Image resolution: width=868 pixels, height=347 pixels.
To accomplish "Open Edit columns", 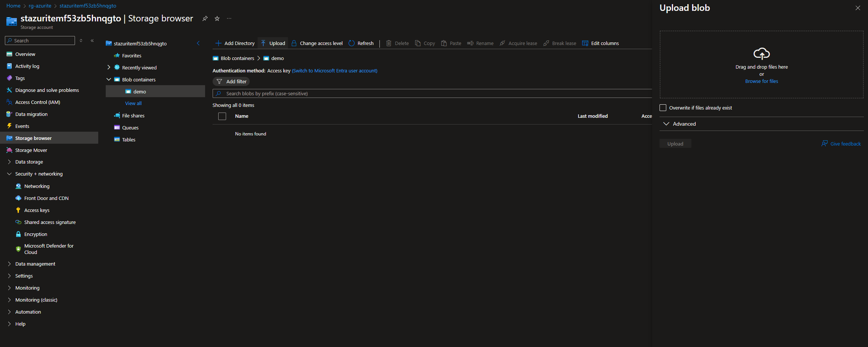I will pos(601,44).
